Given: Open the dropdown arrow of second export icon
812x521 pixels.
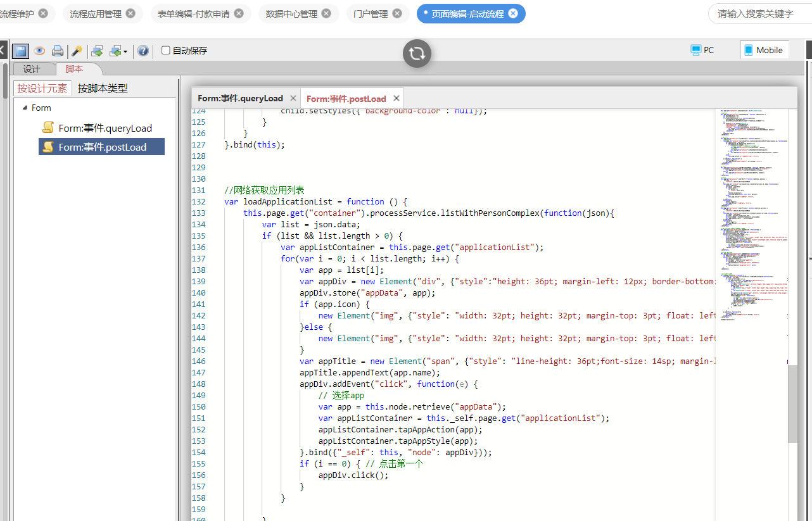Looking at the screenshot, I should [x=125, y=51].
